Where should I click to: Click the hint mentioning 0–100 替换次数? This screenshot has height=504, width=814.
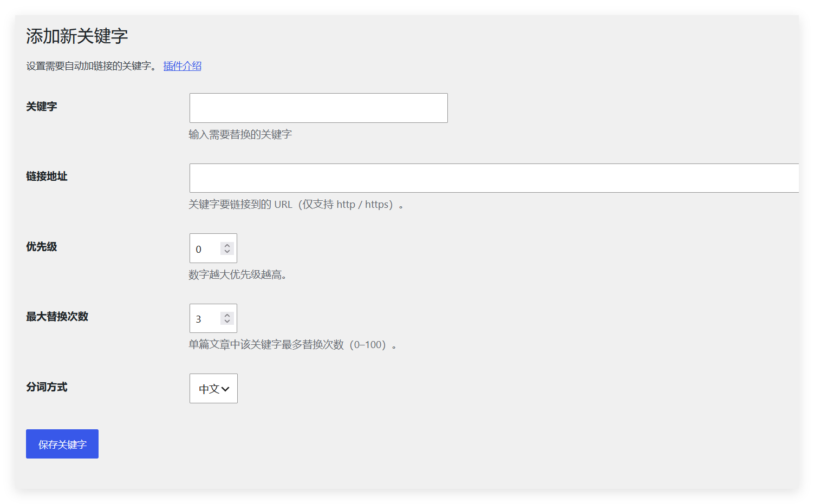(292, 345)
